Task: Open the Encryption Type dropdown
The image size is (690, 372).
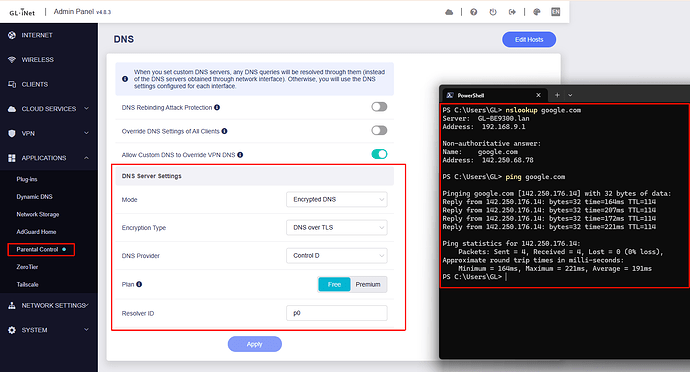Action: coord(337,228)
